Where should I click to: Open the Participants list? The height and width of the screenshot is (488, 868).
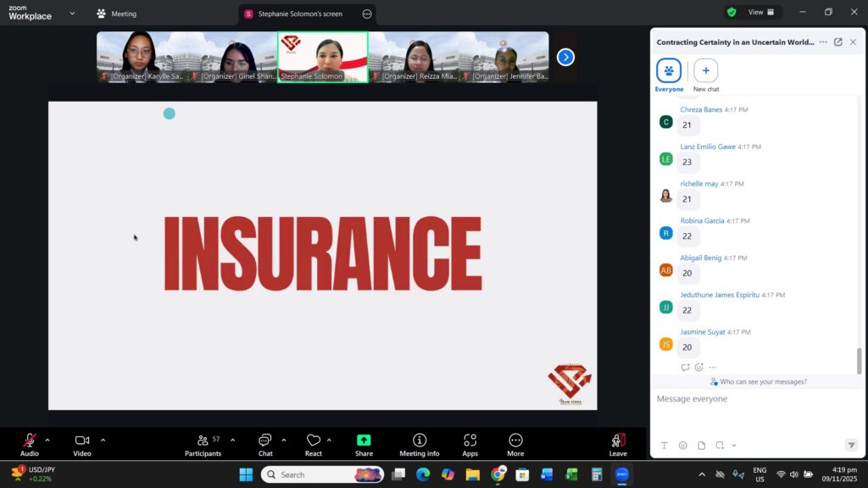pyautogui.click(x=203, y=441)
